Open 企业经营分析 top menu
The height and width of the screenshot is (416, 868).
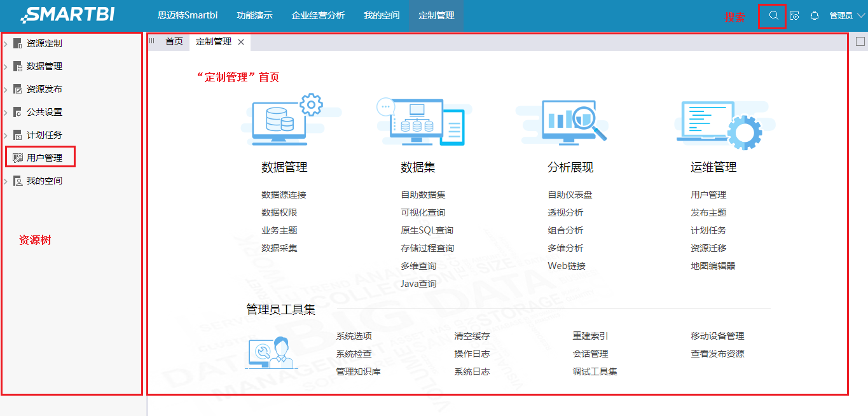(318, 15)
